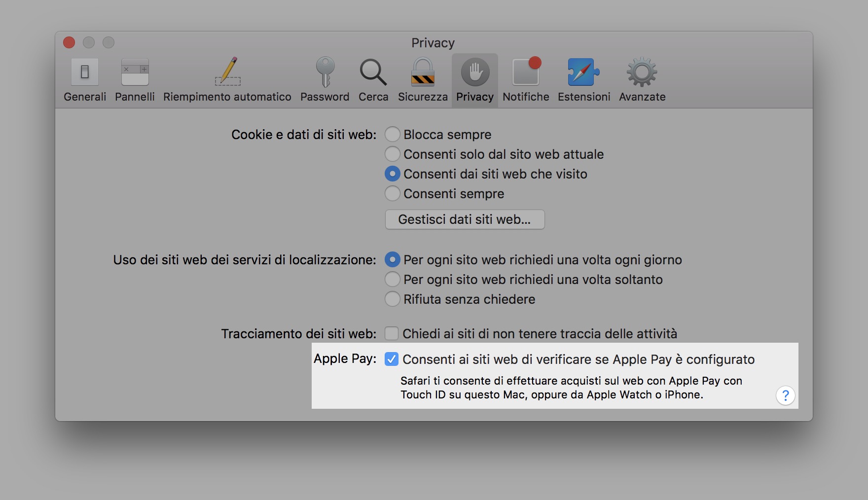Open the Generali preferences pane
The image size is (868, 500).
tap(85, 80)
